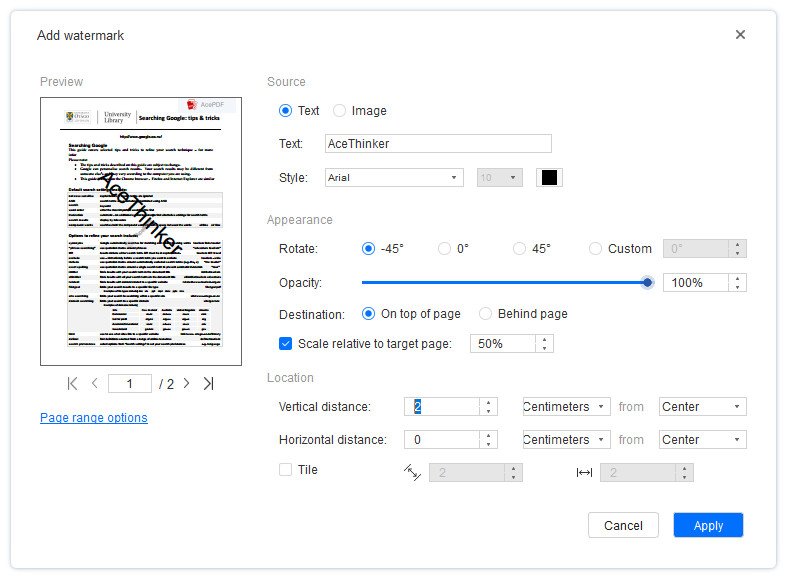Click the Horizontal distance value field
This screenshot has width=787, height=579.
442,440
